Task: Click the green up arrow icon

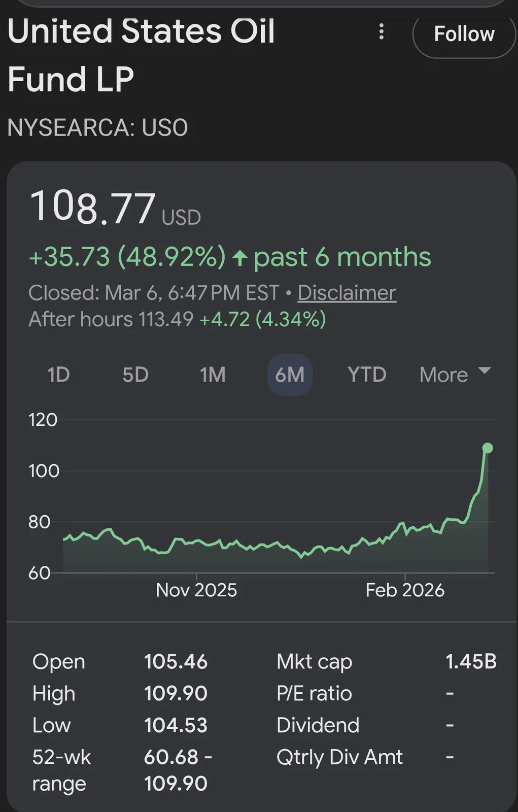Action: tap(240, 258)
